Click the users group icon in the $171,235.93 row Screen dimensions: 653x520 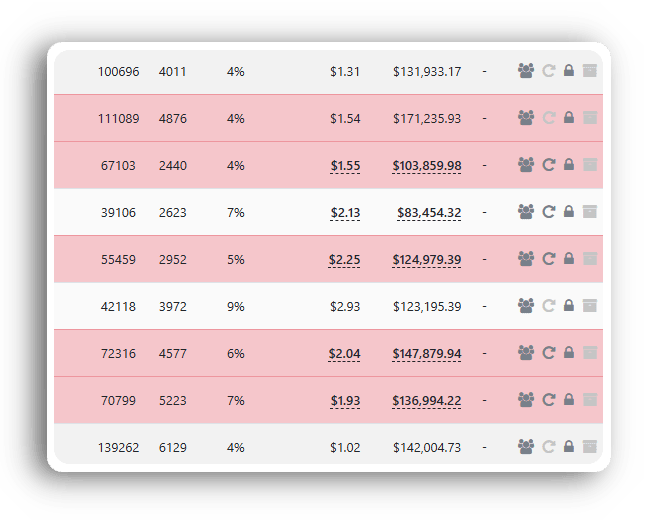point(526,118)
